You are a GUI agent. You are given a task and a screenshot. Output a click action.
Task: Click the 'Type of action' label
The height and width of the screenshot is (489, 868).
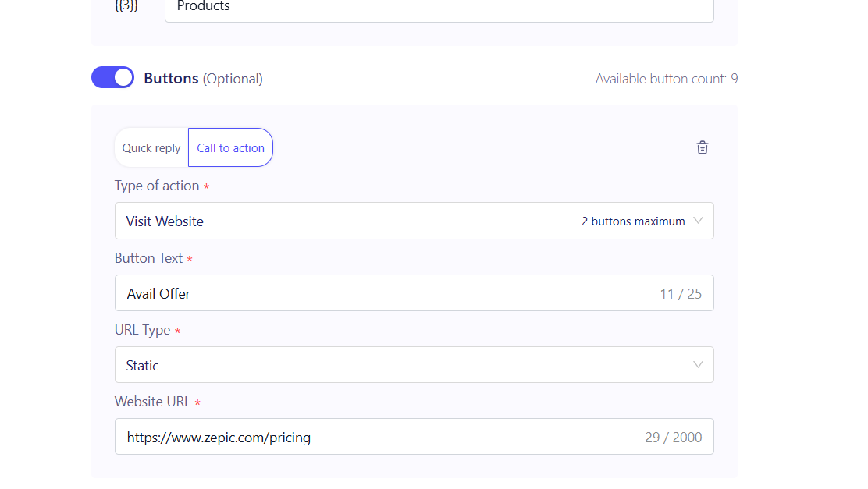click(157, 186)
